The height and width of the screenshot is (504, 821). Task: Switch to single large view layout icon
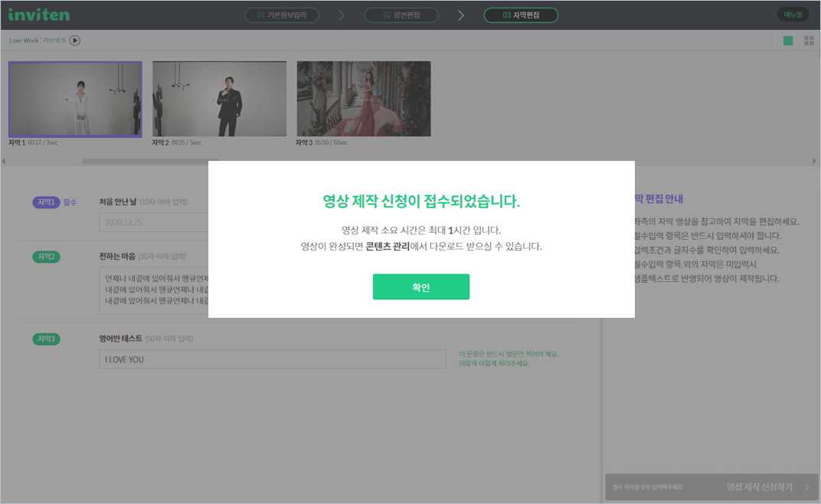(787, 41)
